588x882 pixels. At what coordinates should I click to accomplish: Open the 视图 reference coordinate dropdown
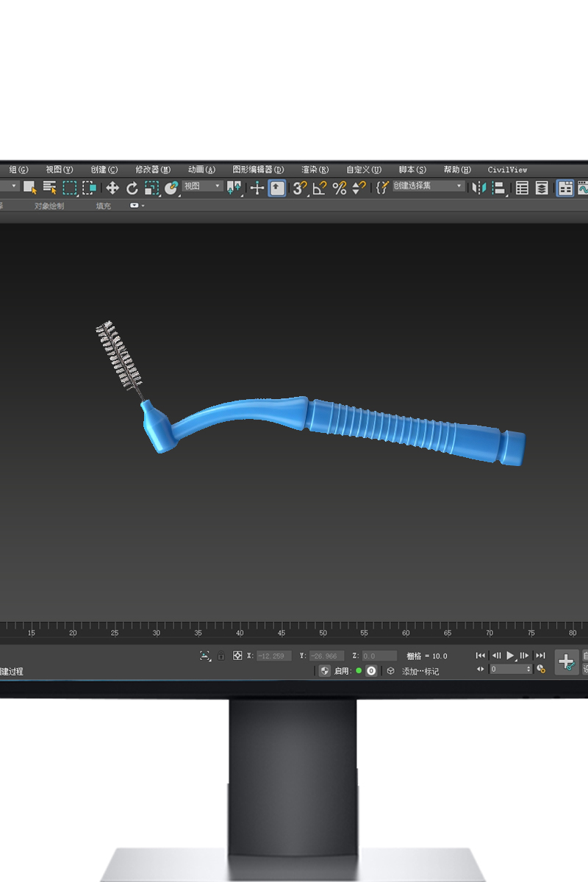[202, 187]
